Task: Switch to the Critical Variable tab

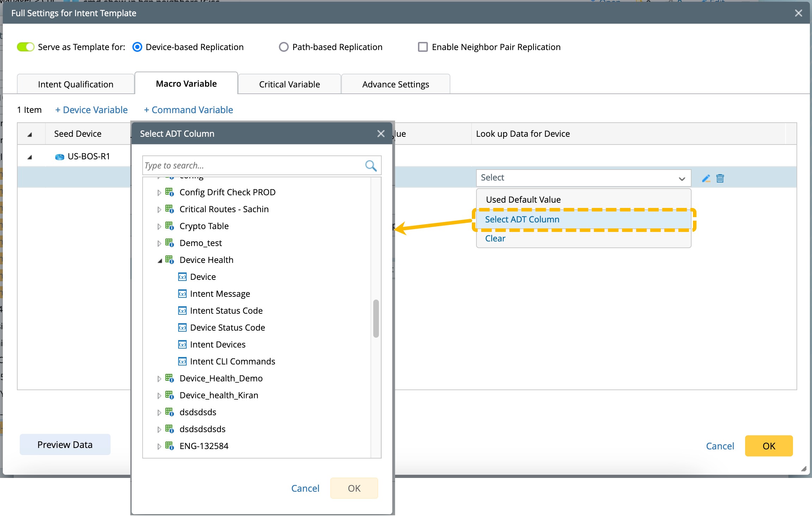Action: click(x=289, y=84)
